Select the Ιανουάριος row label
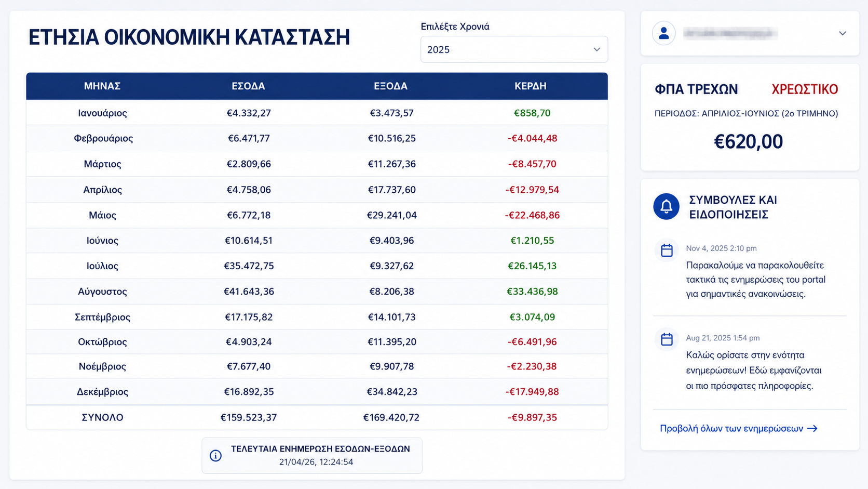 (x=102, y=113)
